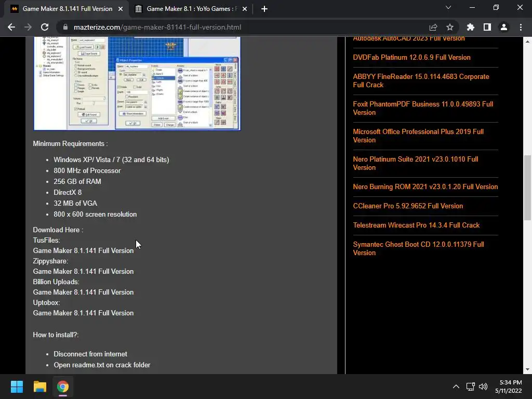Open Autodesk AutoCAD 2023 Full Version link
The image size is (532, 399).
[x=409, y=39]
